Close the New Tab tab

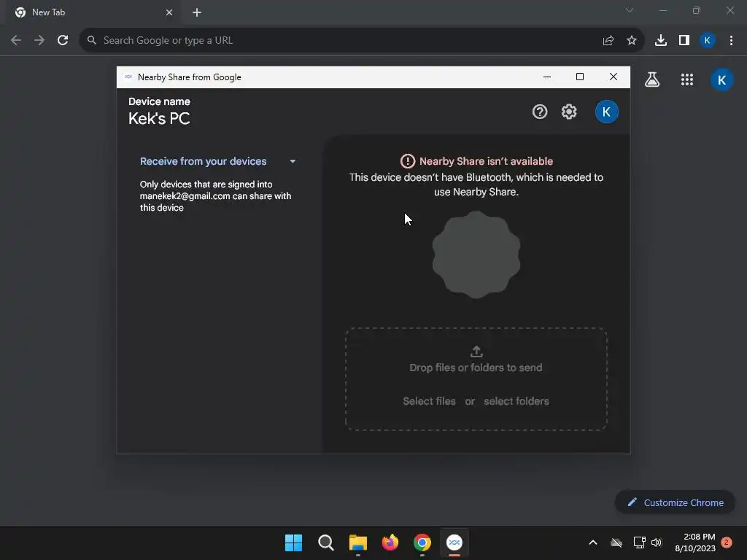[x=169, y=12]
